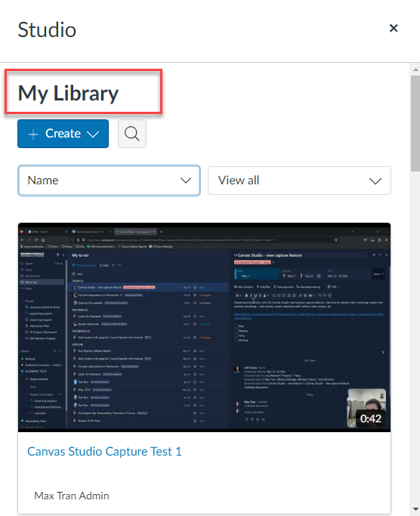
Task: Click the 0:42 duration badge
Action: tap(371, 419)
